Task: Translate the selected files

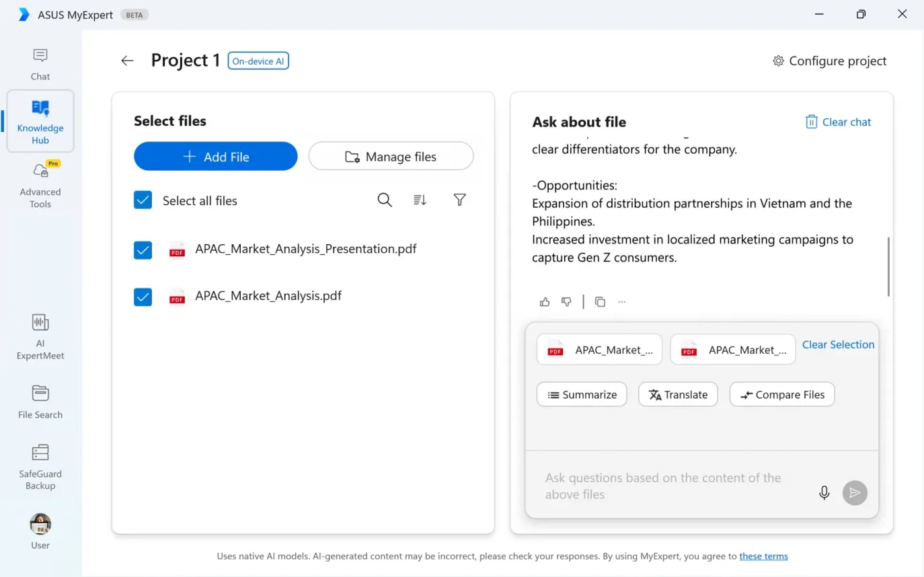Action: tap(678, 395)
